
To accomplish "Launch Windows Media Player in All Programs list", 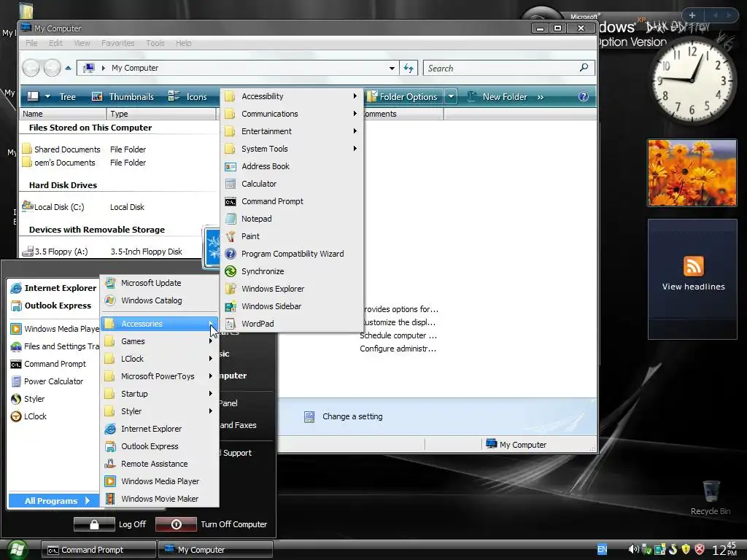I will [159, 481].
